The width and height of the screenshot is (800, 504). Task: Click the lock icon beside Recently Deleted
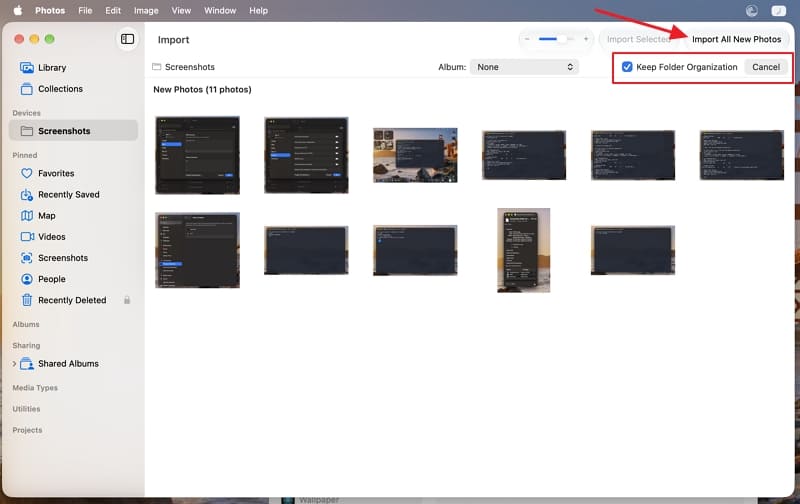[x=127, y=300]
